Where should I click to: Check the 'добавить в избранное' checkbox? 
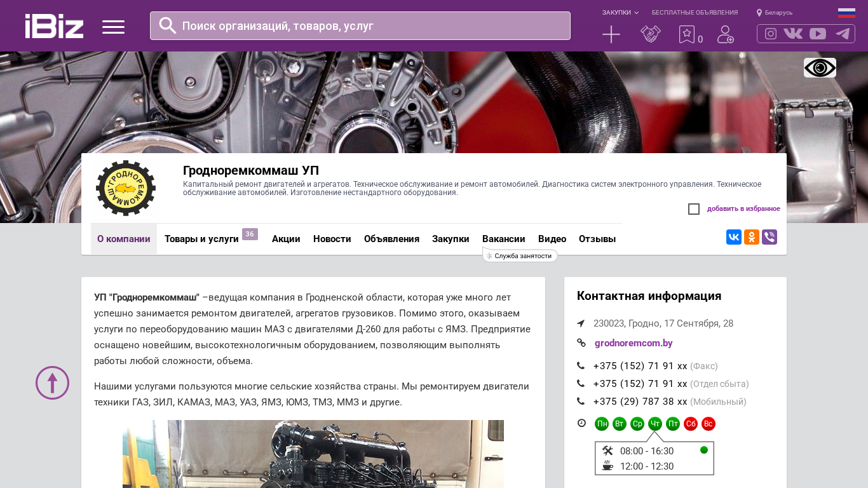point(694,209)
